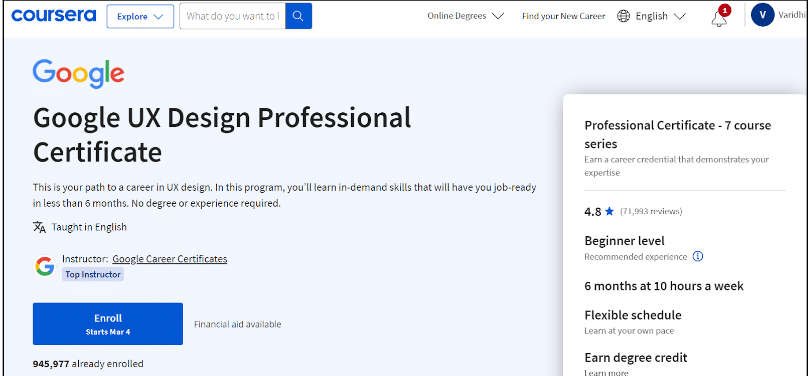Screen dimensions: 808x376
Task: Expand the Explore dropdown
Action: click(140, 16)
